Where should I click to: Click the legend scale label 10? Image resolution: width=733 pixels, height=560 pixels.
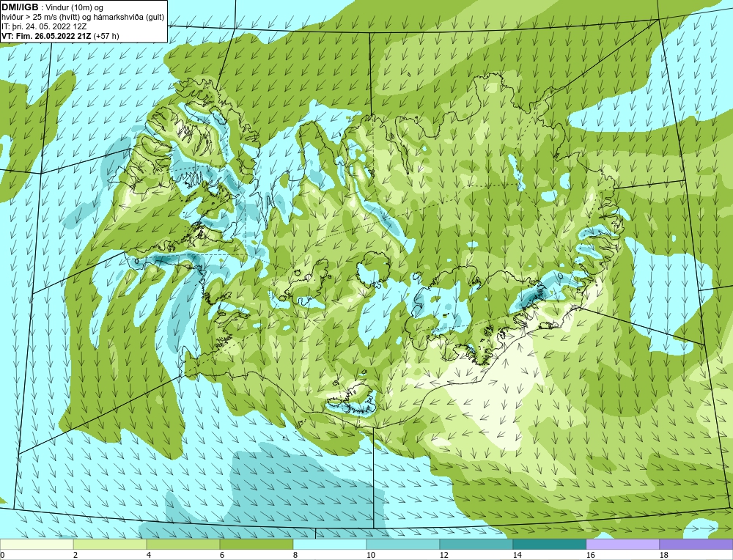[370, 555]
